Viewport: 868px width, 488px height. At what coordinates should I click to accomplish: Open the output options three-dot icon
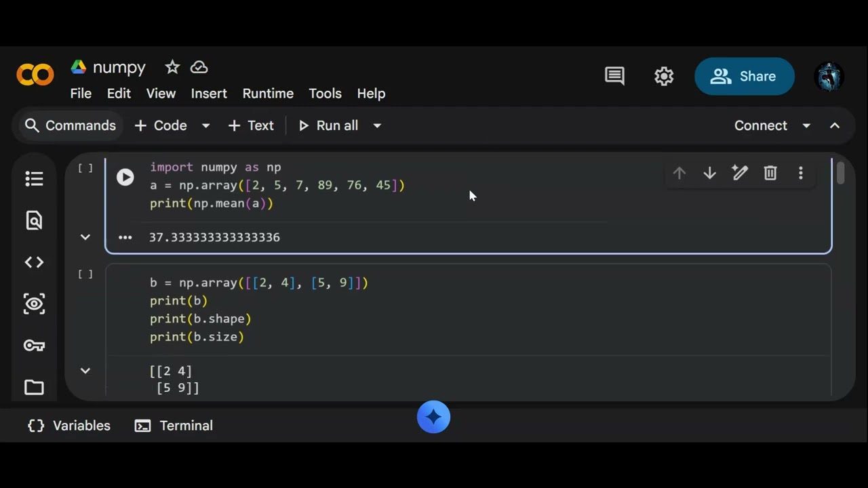tap(125, 237)
